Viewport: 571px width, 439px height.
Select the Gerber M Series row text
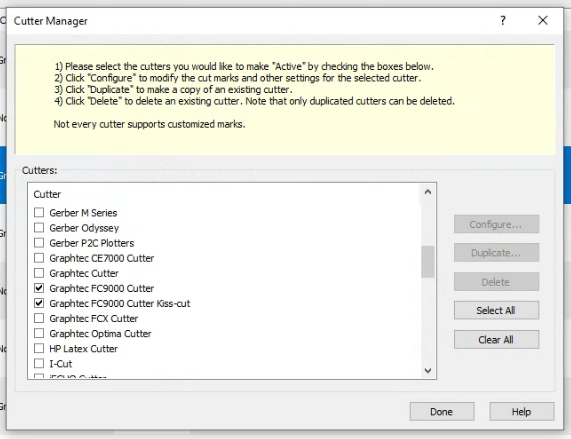coord(83,213)
